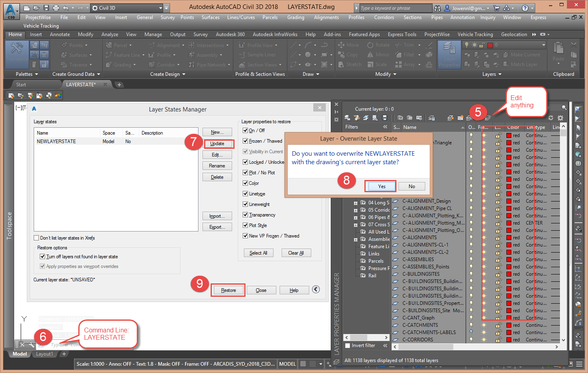The image size is (588, 373).
Task: Click the Sign In user icon in title bar
Action: pos(447,8)
